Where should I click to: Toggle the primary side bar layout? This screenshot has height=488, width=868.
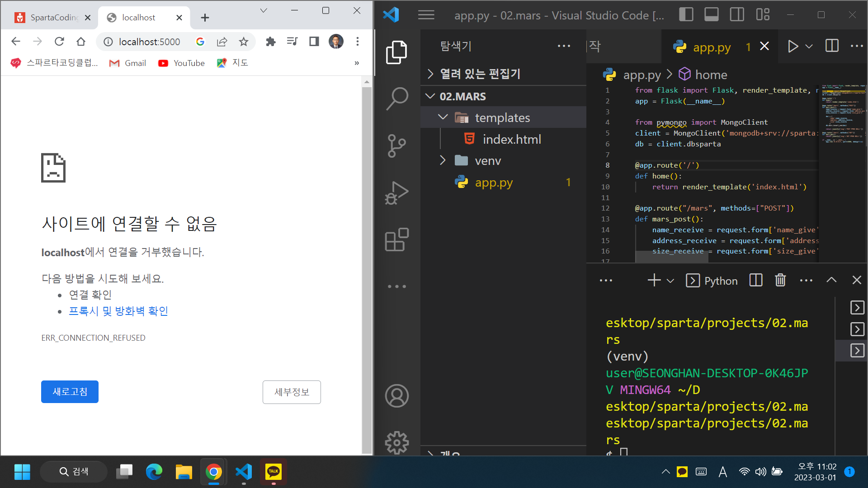(x=686, y=15)
